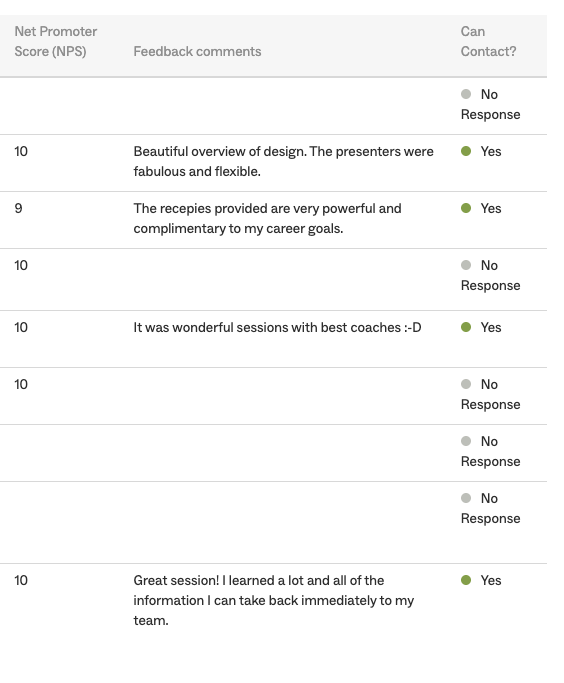Select the comment 'Beautiful overview of design'

284,161
